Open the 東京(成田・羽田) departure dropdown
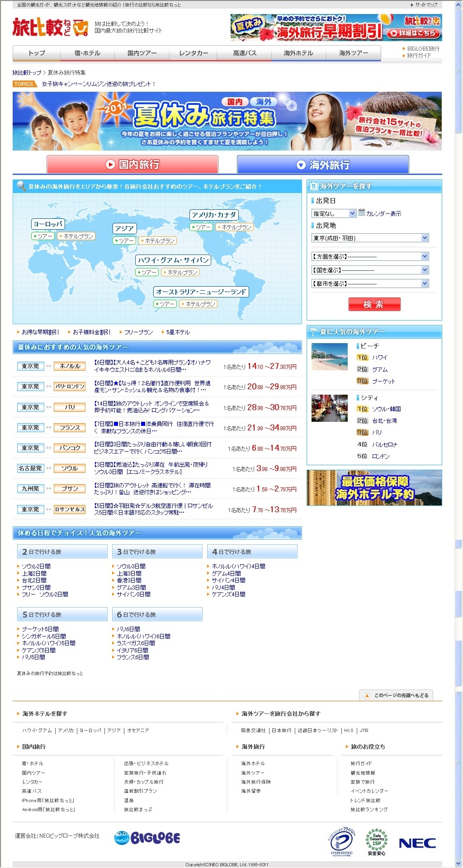 coord(370,238)
